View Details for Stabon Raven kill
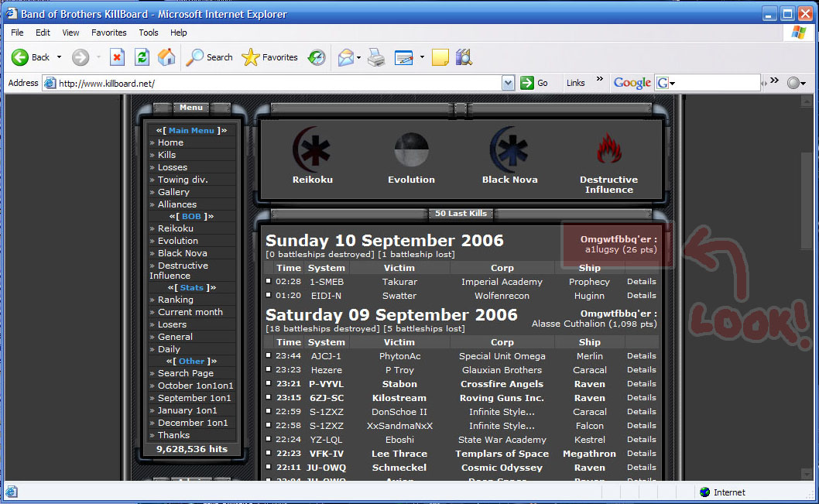 click(642, 384)
